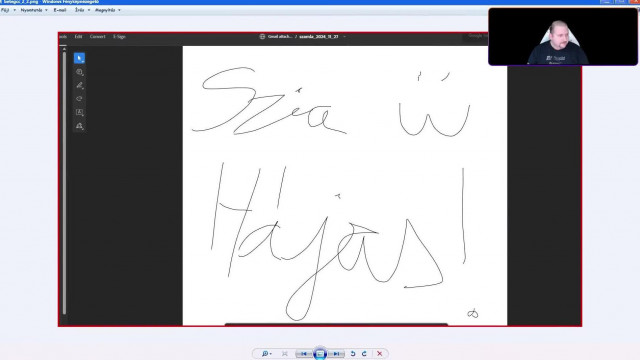Viewport: 640px width, 360px height.
Task: Open the E-Sign menu in Acrobat
Action: pos(119,37)
